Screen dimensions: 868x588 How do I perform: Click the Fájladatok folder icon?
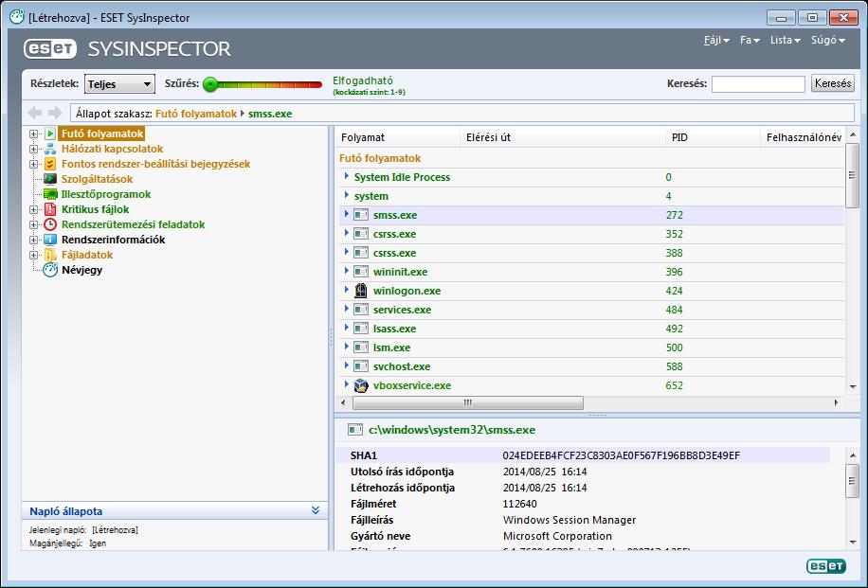pos(50,255)
